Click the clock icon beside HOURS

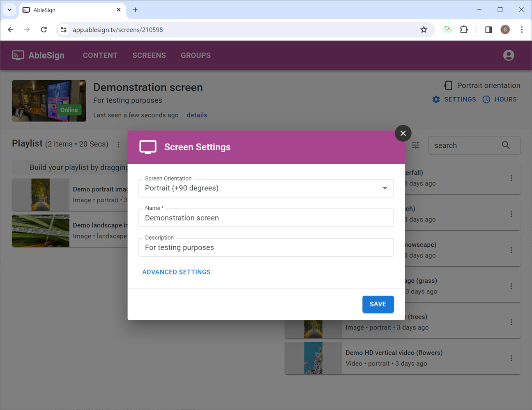(x=486, y=99)
